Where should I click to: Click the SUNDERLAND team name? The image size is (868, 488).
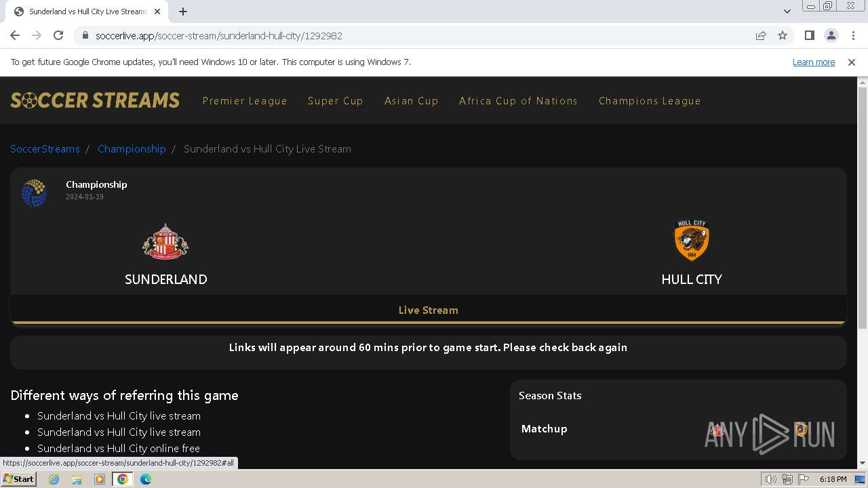(x=166, y=279)
